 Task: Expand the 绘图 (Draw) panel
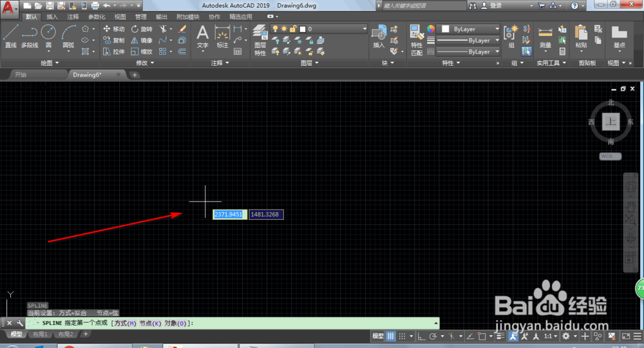50,63
